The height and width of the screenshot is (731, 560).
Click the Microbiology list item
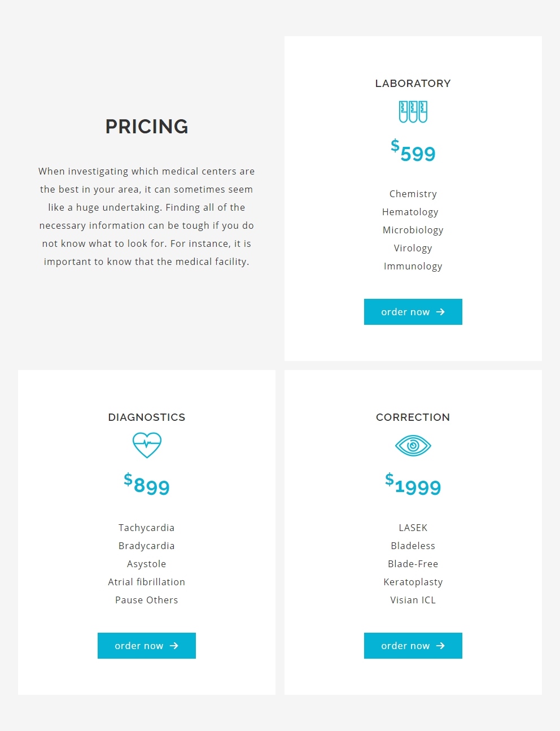click(413, 230)
